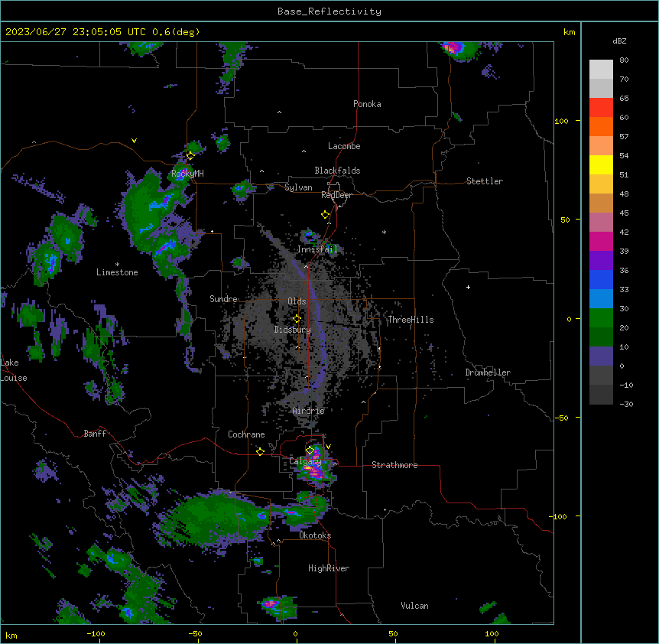Click the Vulcan label
Image resolution: width=659 pixels, height=644 pixels.
tap(415, 606)
